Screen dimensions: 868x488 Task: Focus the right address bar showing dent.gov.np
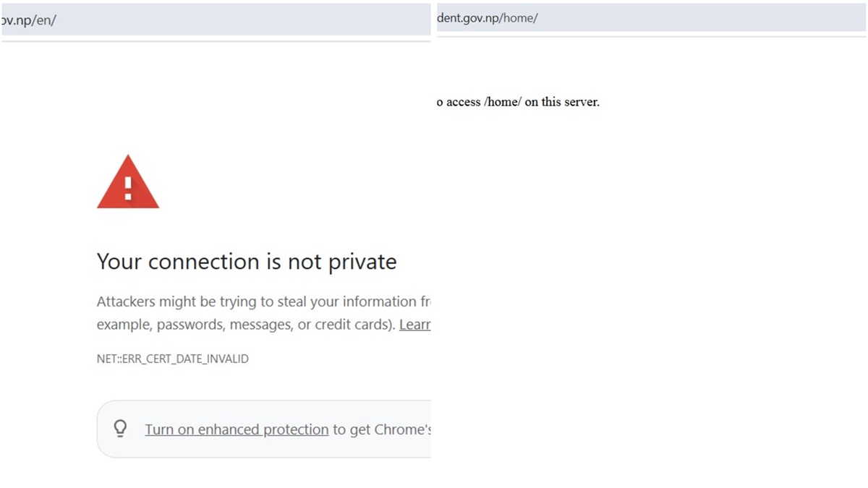click(x=651, y=18)
